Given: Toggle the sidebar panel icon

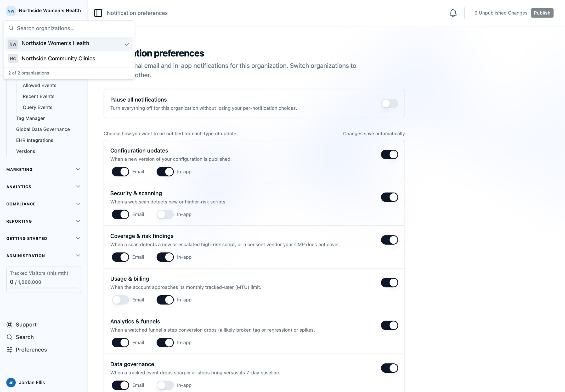Looking at the screenshot, I should coord(98,13).
